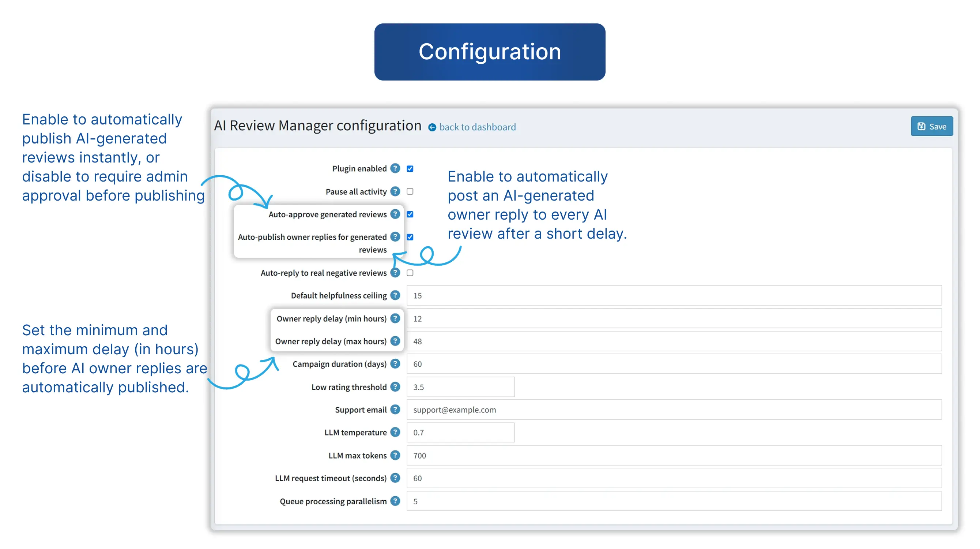980x549 pixels.
Task: Click the 'Owner reply delay (max hours)' label
Action: [x=331, y=341]
